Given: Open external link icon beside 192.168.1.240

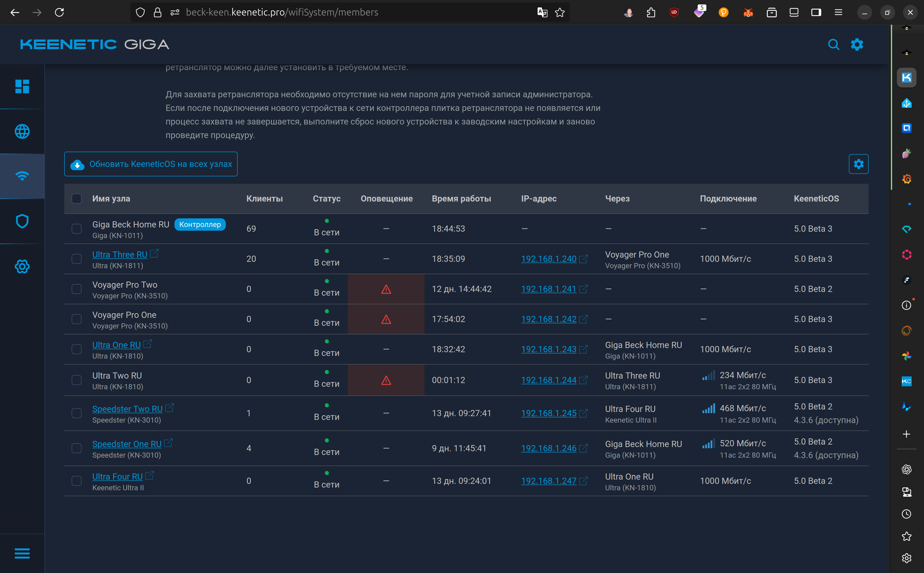Looking at the screenshot, I should point(584,259).
